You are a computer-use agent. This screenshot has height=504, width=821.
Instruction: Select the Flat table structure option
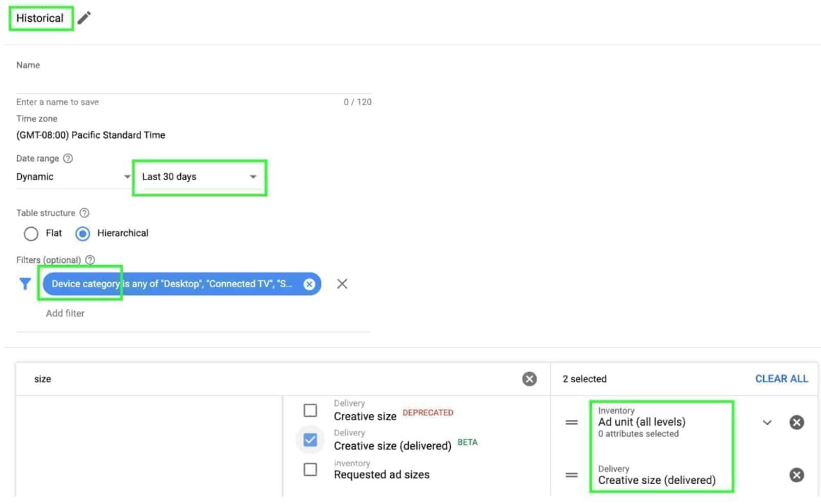tap(31, 233)
